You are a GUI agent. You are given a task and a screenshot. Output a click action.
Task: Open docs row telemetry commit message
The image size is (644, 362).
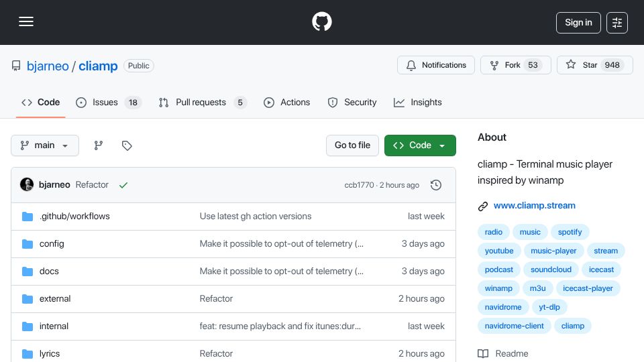(x=281, y=271)
